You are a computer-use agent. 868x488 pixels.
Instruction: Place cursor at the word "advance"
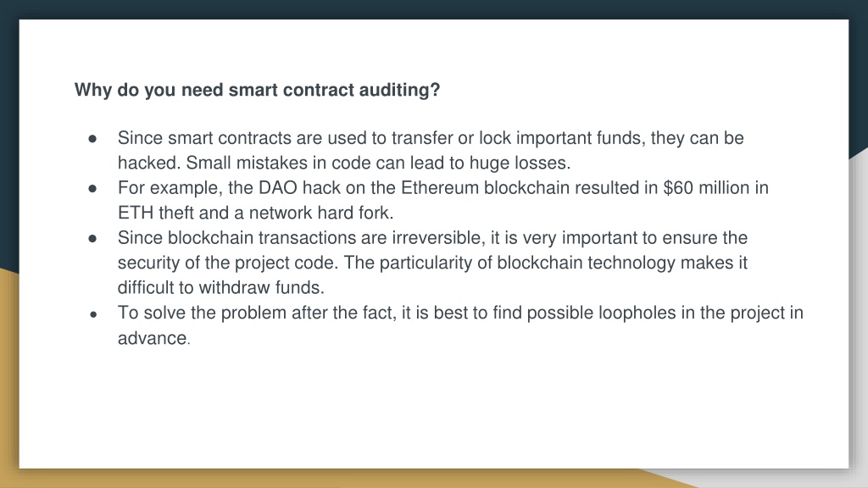[x=153, y=338]
